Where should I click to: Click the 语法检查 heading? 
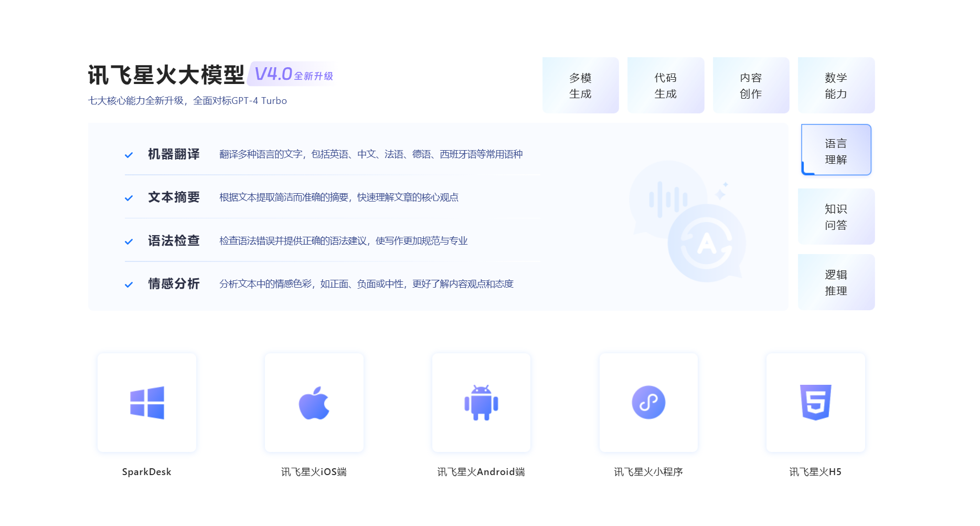click(x=174, y=241)
